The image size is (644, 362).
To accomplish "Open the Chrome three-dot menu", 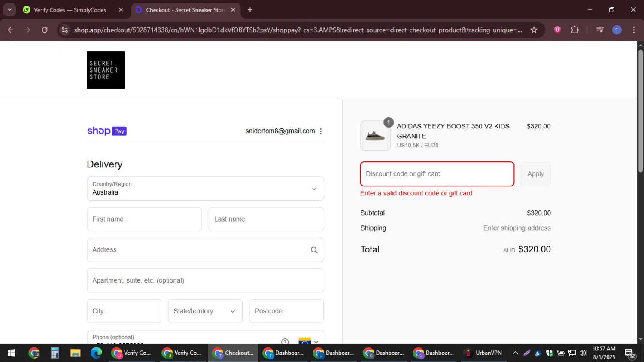I will coord(634,30).
